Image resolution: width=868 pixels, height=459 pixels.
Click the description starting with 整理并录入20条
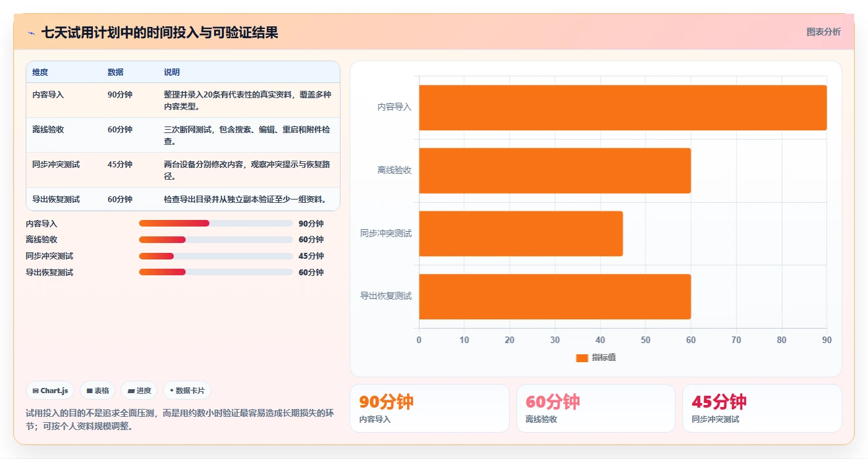248,100
